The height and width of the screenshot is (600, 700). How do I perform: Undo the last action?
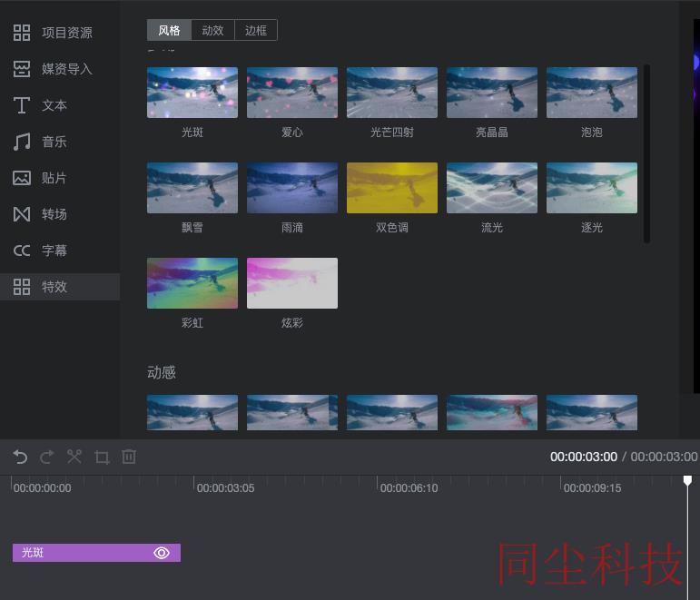(20, 457)
